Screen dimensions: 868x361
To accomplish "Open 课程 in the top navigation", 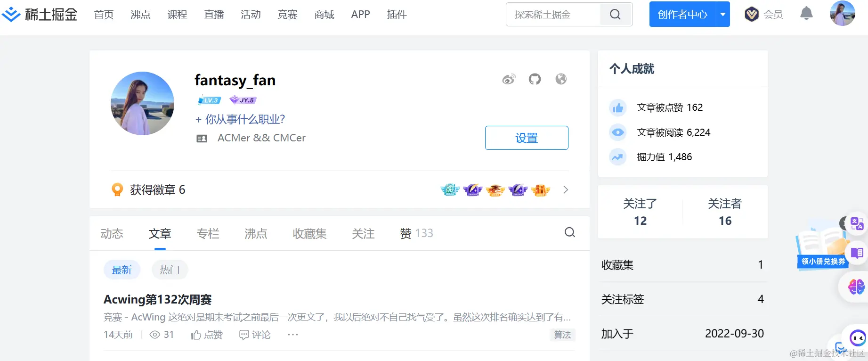I will tap(177, 15).
